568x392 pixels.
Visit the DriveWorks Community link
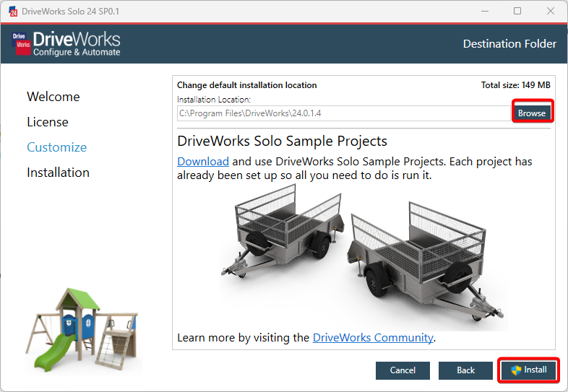point(373,338)
